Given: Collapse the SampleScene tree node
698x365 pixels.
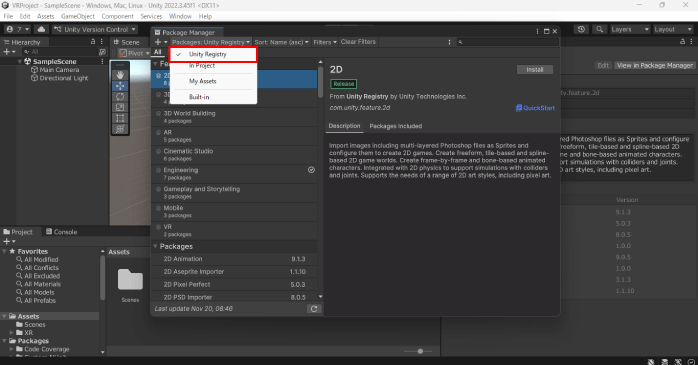Looking at the screenshot, I should 20,61.
